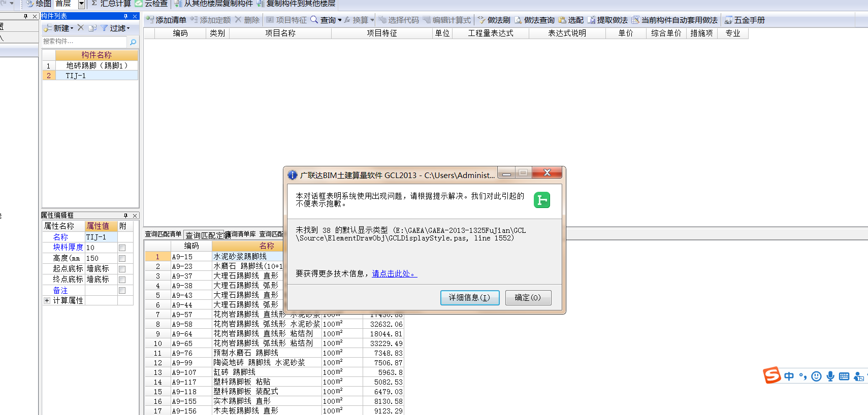Click the 构件名称 column header
Image resolution: width=868 pixels, height=415 pixels.
pos(97,55)
